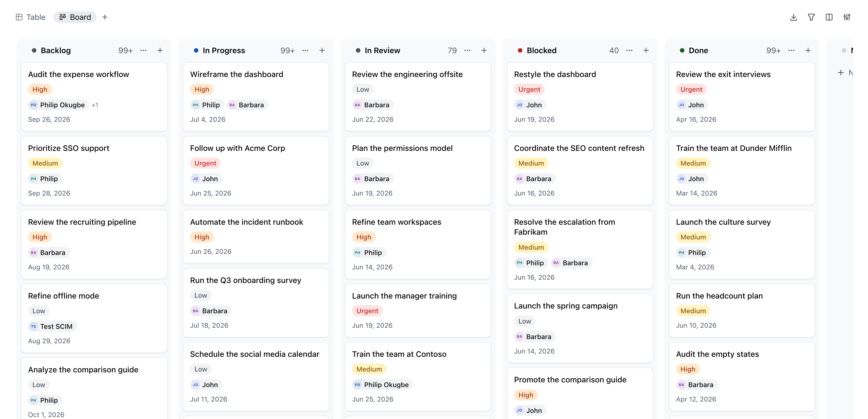
Task: Click the Test SCIM assignee chip
Action: click(53, 327)
